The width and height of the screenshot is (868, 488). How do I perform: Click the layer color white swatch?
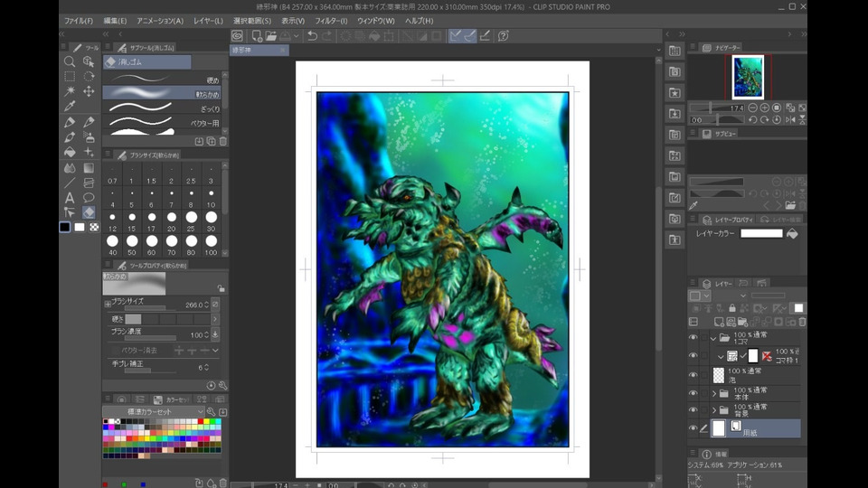[x=761, y=233]
